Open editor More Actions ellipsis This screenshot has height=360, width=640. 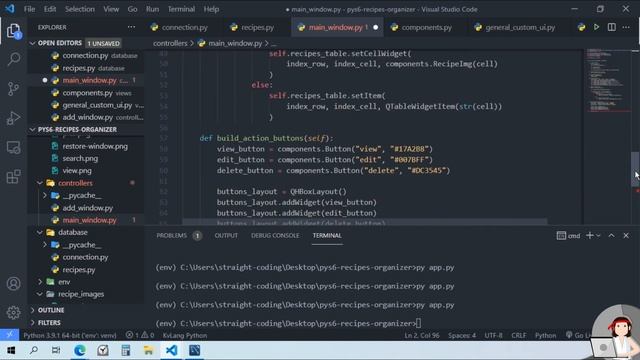pyautogui.click(x=626, y=27)
